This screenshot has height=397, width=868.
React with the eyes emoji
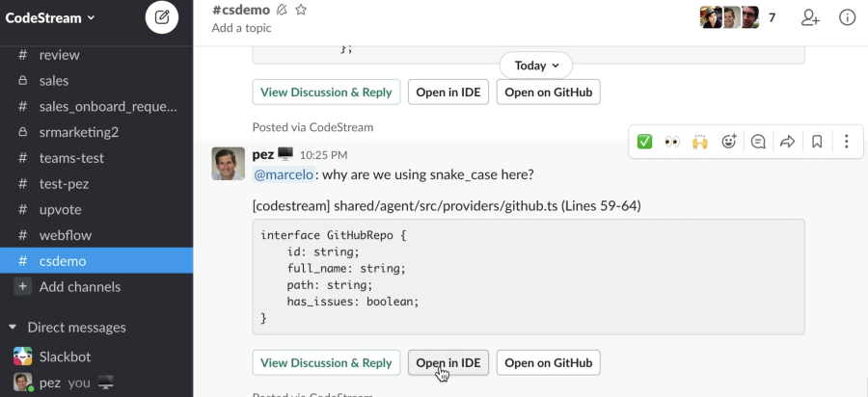672,142
